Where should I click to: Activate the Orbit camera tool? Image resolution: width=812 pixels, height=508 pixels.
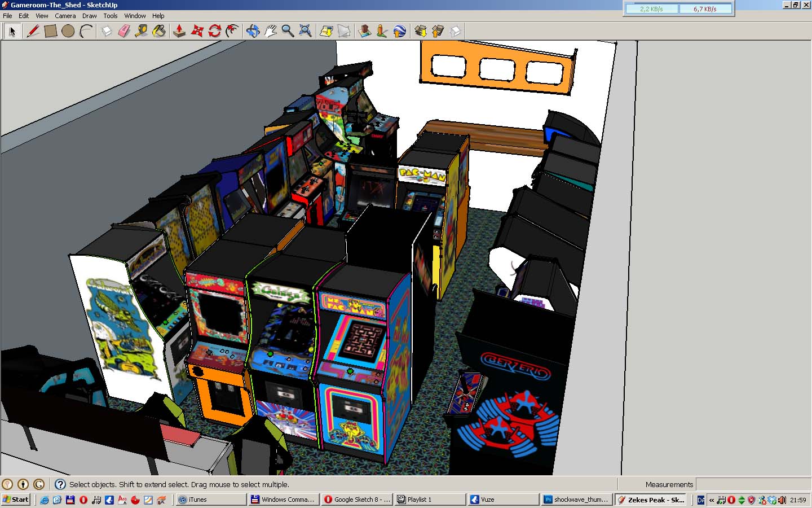(x=253, y=31)
